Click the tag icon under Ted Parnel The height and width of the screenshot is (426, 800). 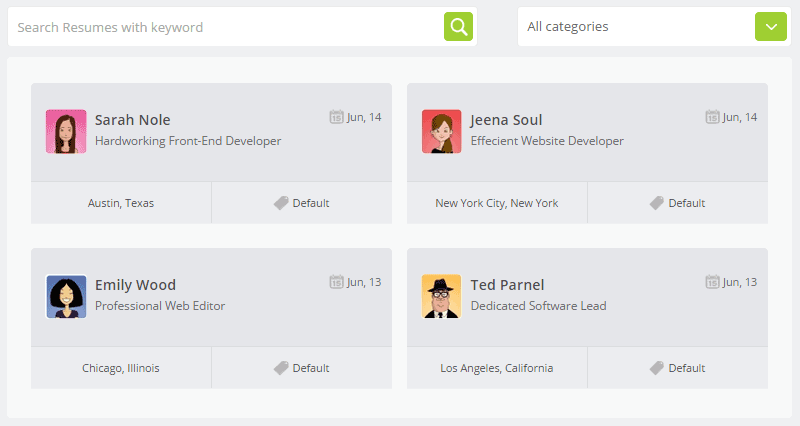point(657,368)
